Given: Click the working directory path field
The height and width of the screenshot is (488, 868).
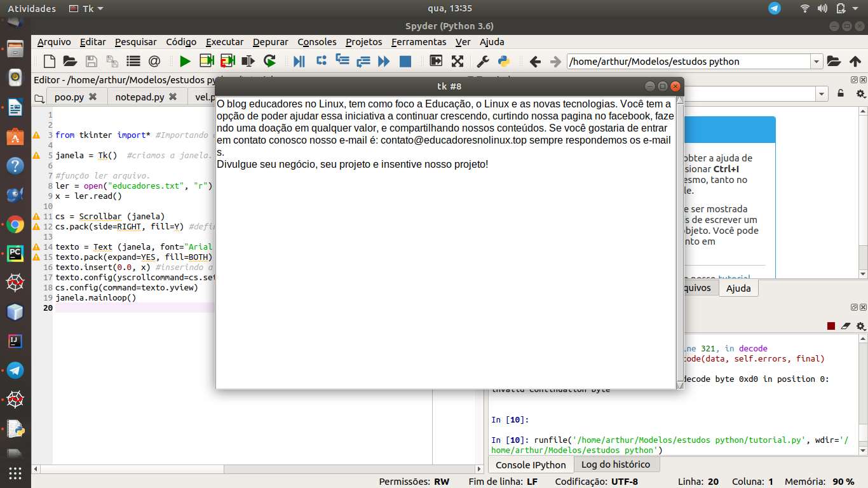Looking at the screenshot, I should (x=688, y=62).
